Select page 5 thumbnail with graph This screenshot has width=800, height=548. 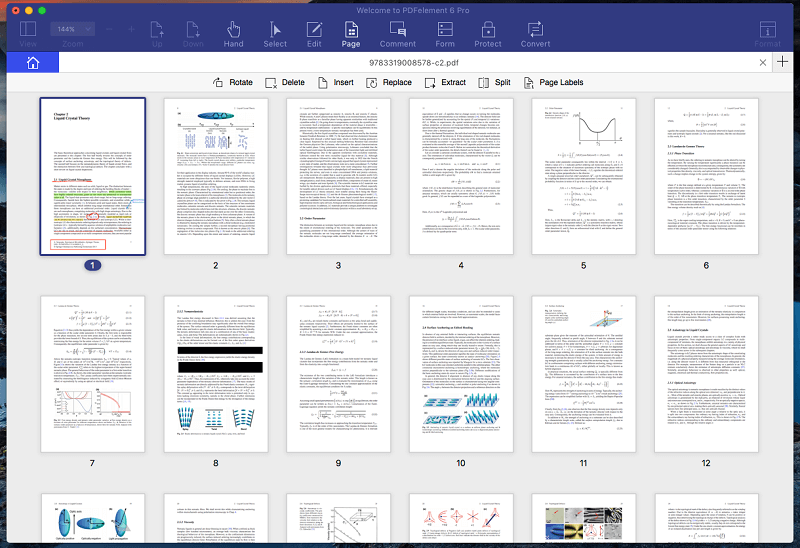click(x=584, y=176)
